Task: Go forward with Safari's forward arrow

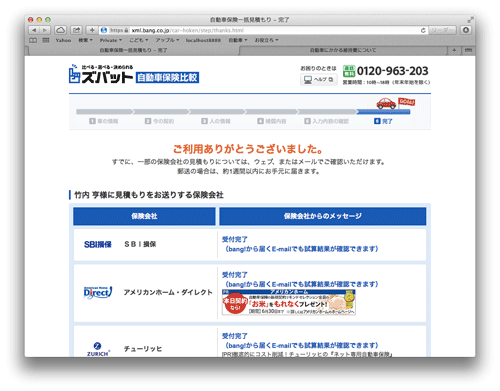Action: pyautogui.click(x=45, y=30)
